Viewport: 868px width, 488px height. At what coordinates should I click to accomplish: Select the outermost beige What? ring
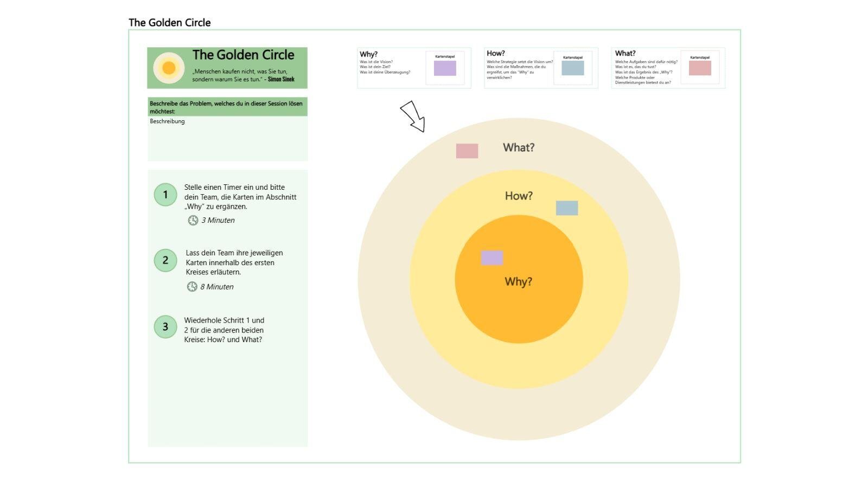(x=519, y=146)
